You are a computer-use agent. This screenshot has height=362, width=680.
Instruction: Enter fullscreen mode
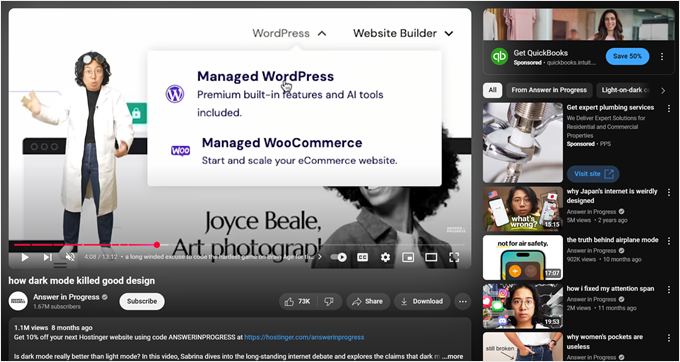(454, 258)
